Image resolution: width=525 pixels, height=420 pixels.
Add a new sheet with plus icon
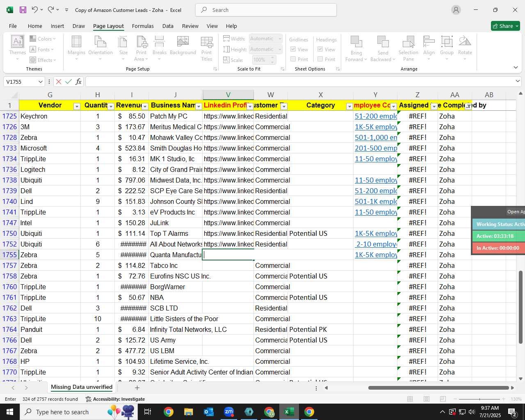click(137, 388)
